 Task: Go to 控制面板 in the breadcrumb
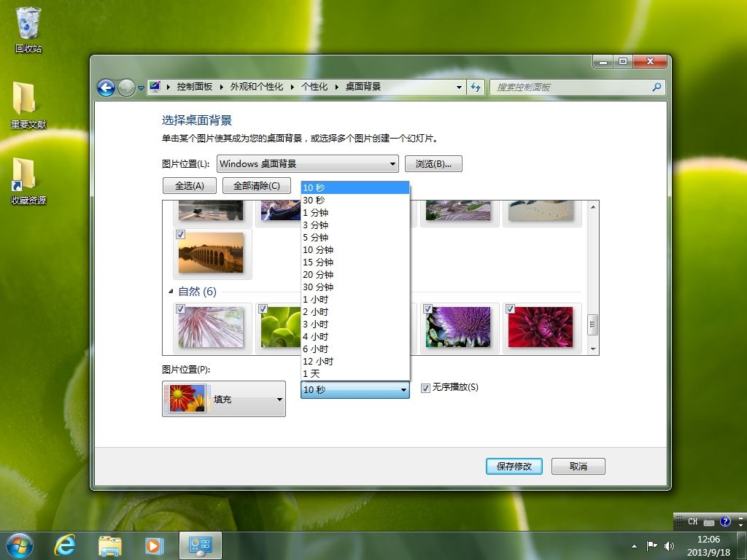194,87
